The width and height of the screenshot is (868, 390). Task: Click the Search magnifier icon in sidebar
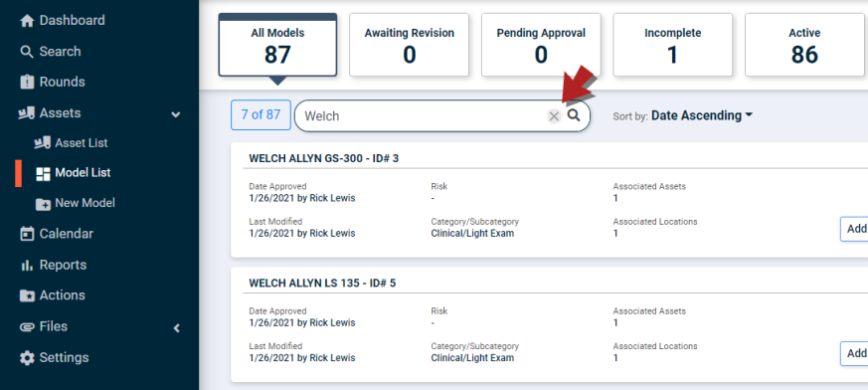[27, 52]
